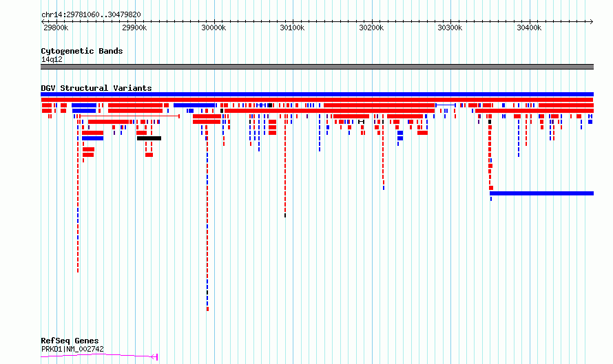Click the 30200k ruler label
The image size is (613, 364).
click(x=371, y=28)
